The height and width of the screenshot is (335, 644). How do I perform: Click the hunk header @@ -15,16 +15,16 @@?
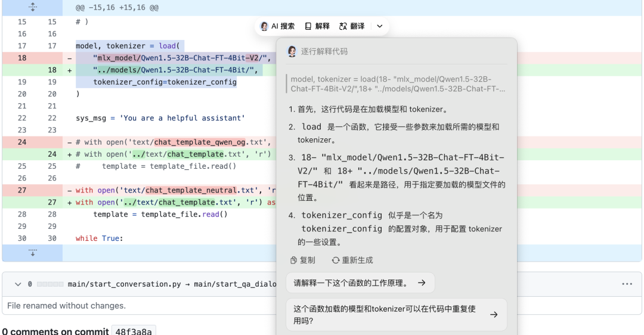tap(117, 7)
